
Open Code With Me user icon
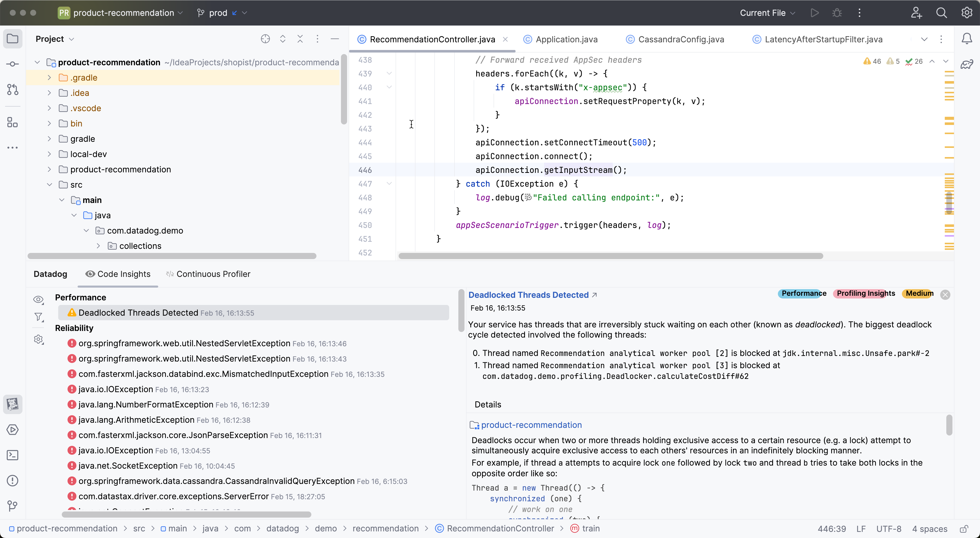[x=916, y=12]
